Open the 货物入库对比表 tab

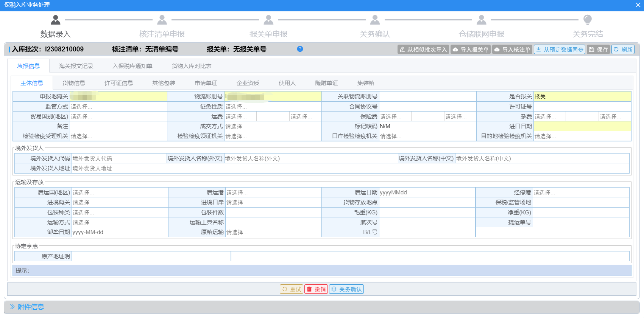[192, 66]
